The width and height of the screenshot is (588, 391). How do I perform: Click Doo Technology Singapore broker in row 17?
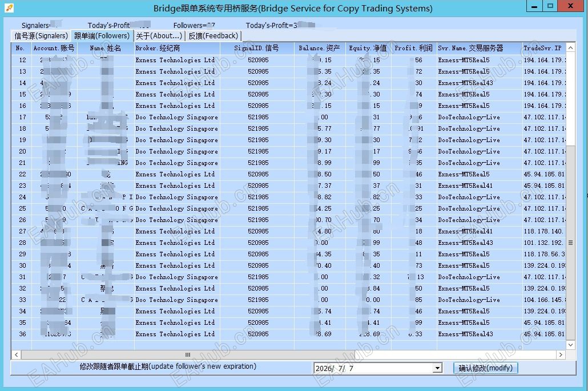[176, 118]
